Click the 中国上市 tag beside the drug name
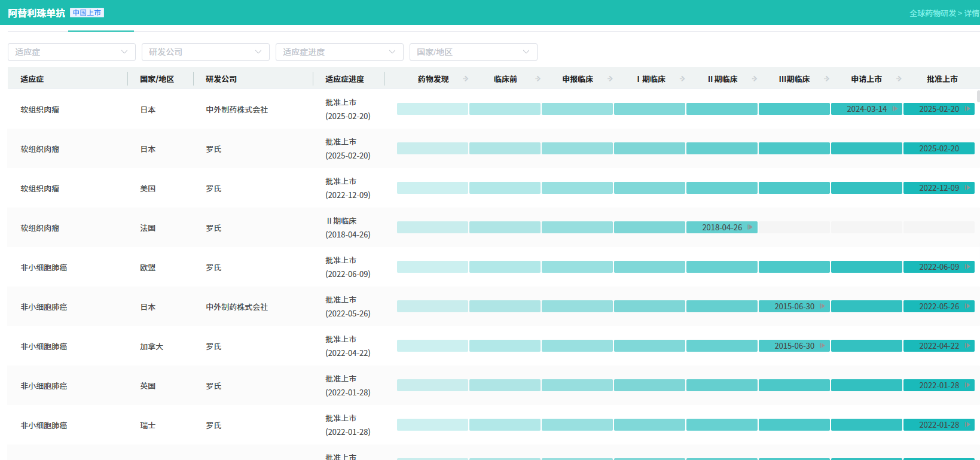Viewport: 980px width, 460px height. coord(87,13)
